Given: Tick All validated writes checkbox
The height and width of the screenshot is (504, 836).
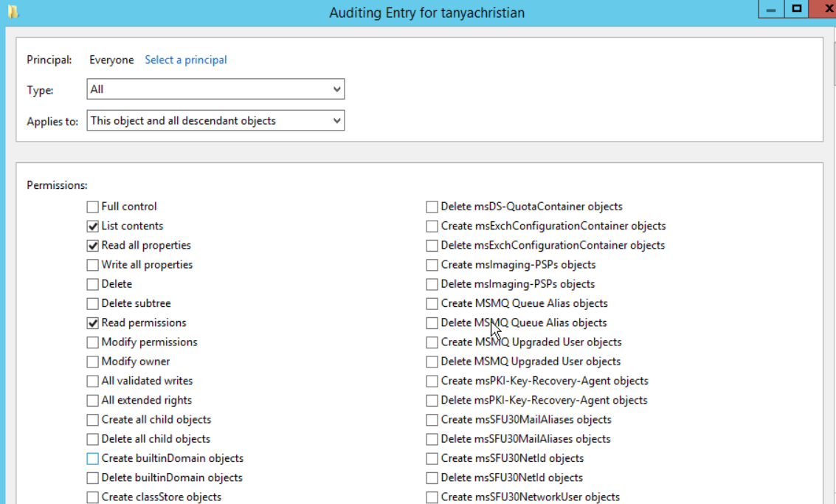Looking at the screenshot, I should [x=93, y=382].
